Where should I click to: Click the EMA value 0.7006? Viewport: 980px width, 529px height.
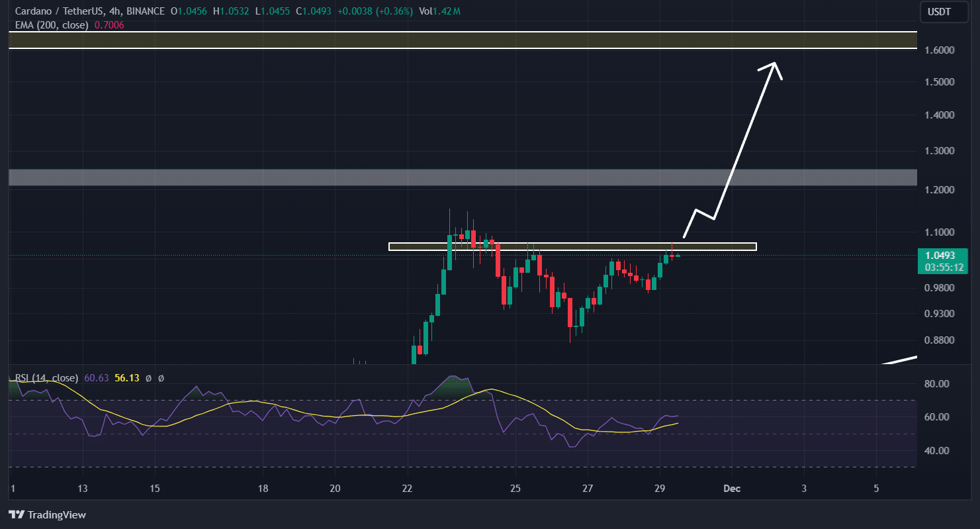click(x=110, y=25)
